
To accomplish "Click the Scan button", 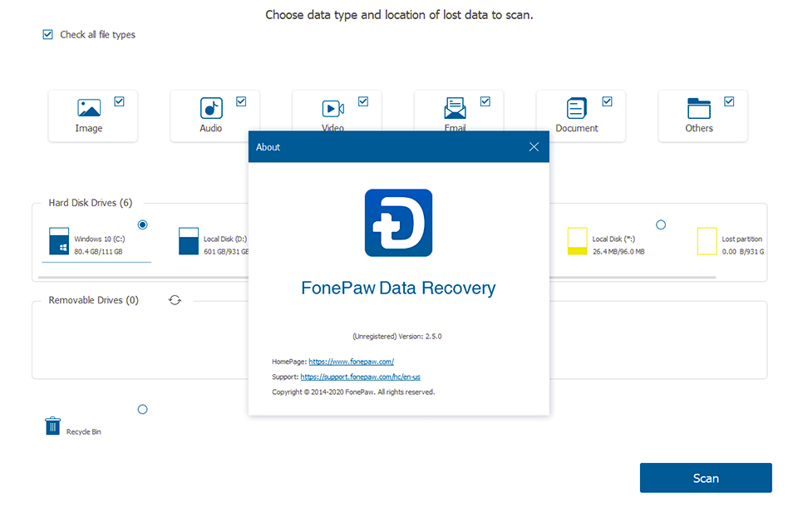I will click(705, 478).
